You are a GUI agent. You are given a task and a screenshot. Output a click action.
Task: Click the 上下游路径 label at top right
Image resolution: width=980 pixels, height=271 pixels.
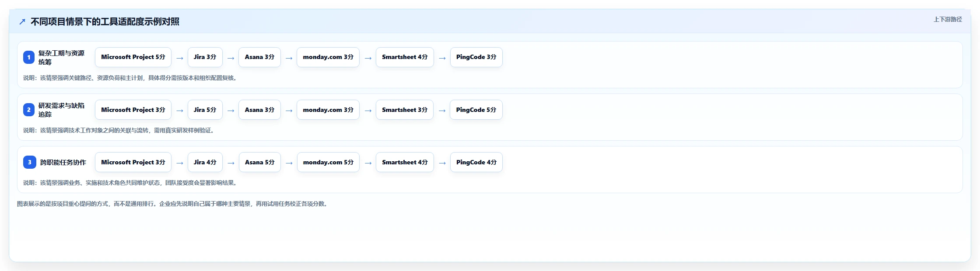[948, 19]
